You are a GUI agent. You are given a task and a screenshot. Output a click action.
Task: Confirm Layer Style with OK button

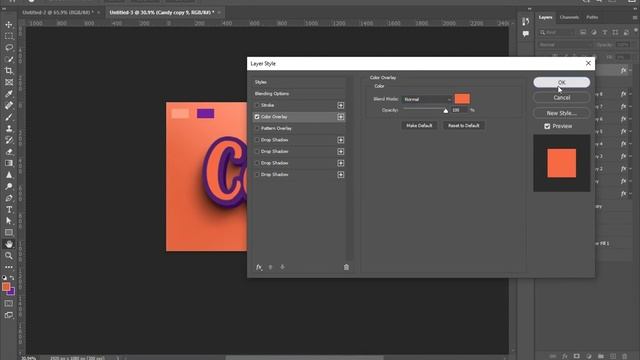[562, 82]
